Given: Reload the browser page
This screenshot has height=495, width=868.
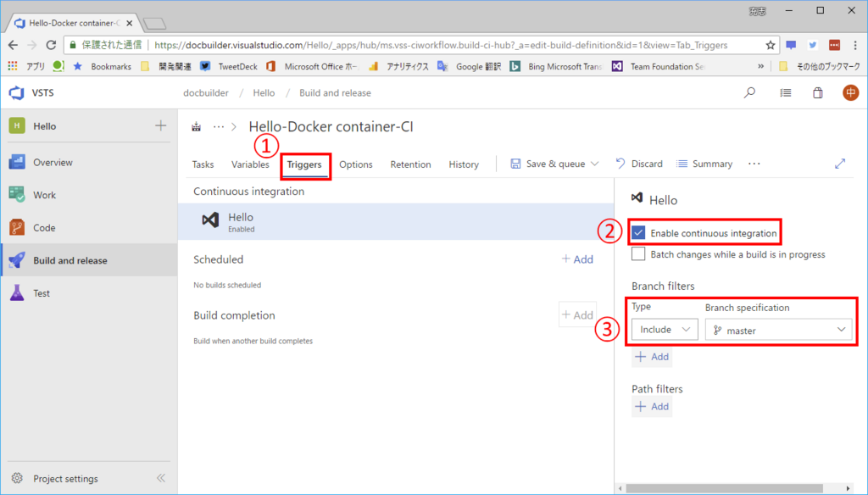Looking at the screenshot, I should pos(51,46).
